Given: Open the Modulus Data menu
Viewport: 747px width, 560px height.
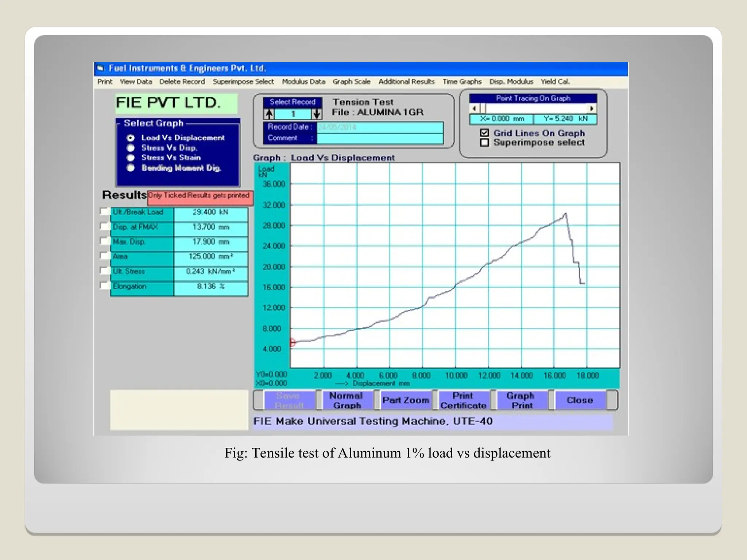Looking at the screenshot, I should (x=303, y=82).
